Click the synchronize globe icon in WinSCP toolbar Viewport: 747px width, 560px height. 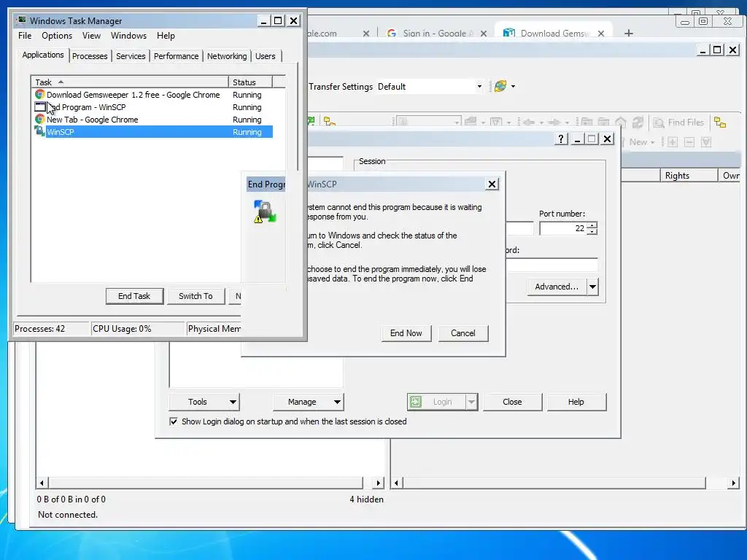(x=500, y=86)
